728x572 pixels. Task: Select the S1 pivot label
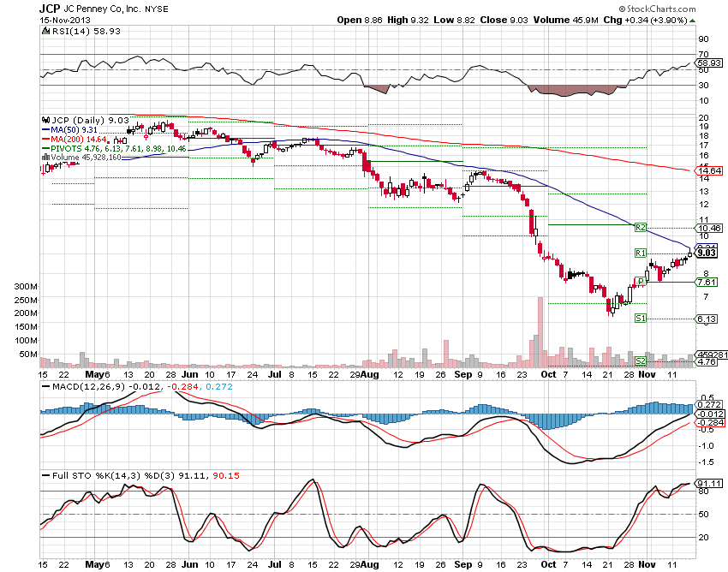[x=641, y=318]
